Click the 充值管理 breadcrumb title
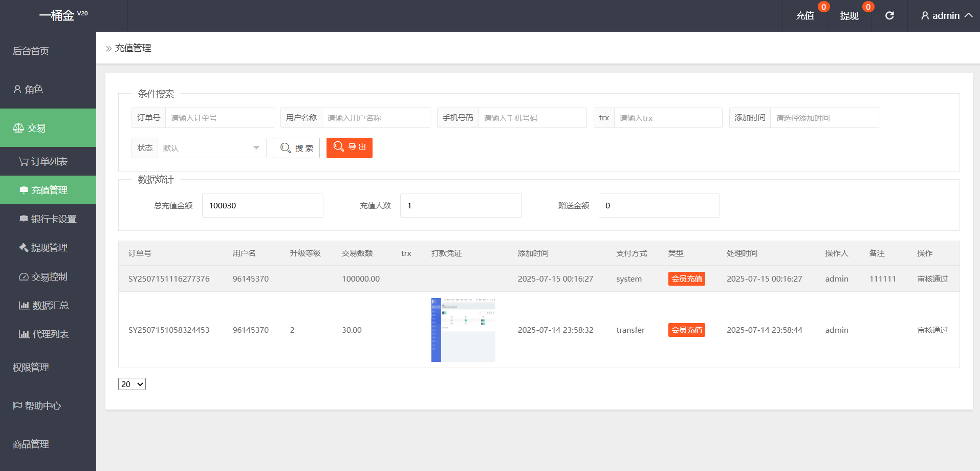The image size is (980, 471). point(133,48)
